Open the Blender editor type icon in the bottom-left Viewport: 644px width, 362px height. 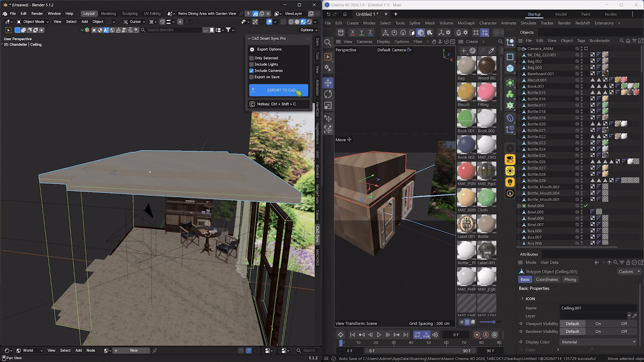coord(8,350)
